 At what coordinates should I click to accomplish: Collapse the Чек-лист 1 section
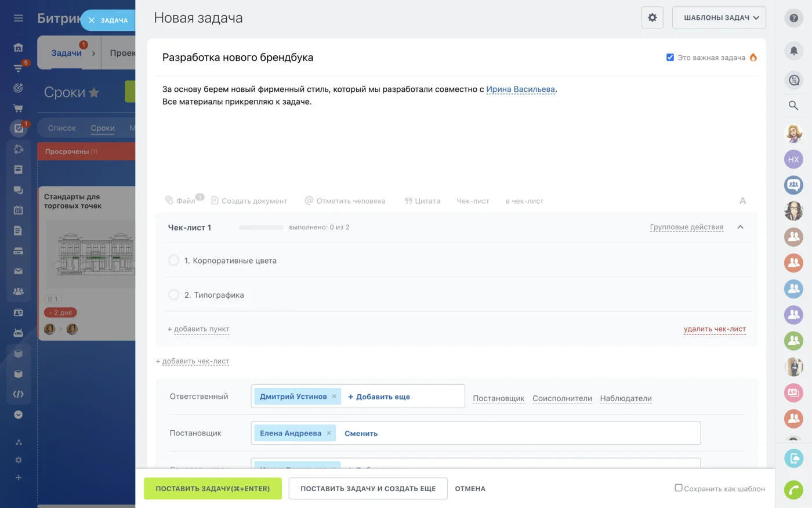click(740, 228)
